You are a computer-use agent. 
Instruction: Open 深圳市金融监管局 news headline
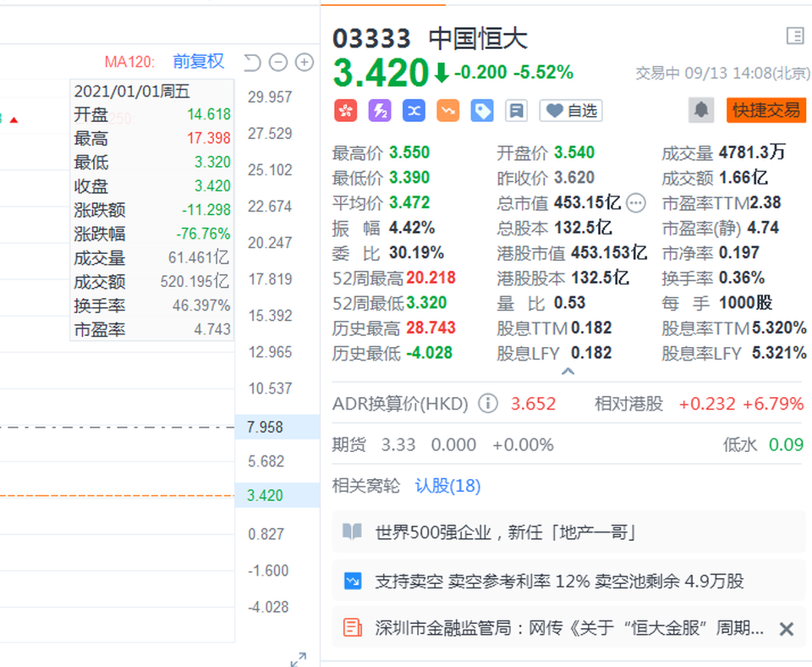coord(569,628)
